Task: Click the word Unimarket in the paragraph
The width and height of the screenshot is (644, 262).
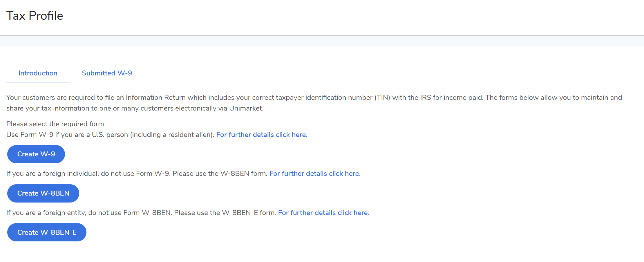Action: pyautogui.click(x=246, y=108)
